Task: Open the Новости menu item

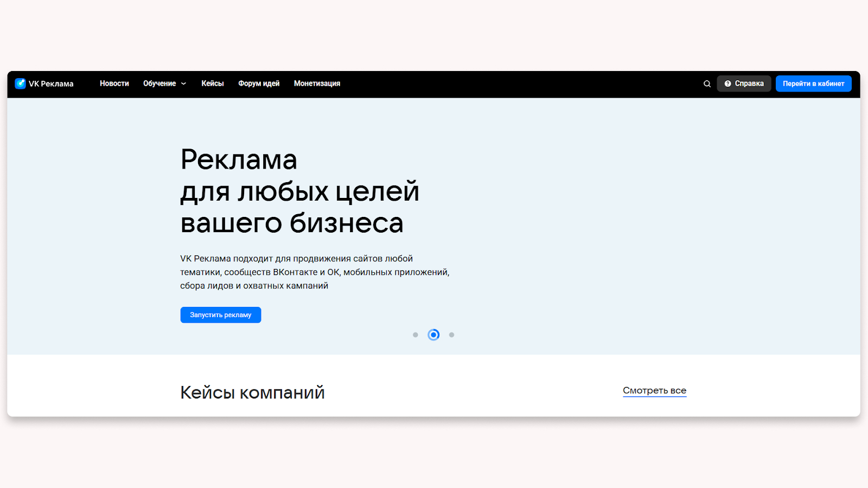Action: point(114,84)
